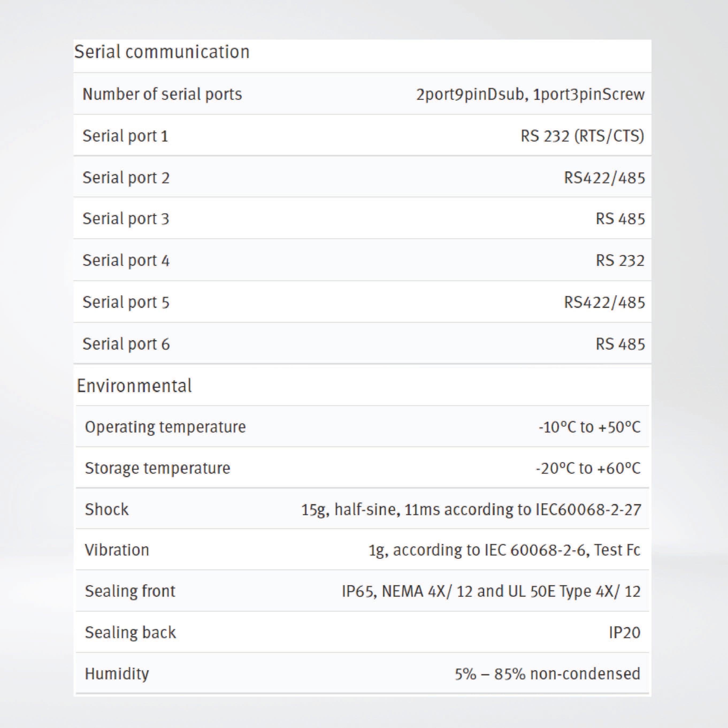Select the Serial port 1 row label
The image size is (728, 728).
(125, 136)
